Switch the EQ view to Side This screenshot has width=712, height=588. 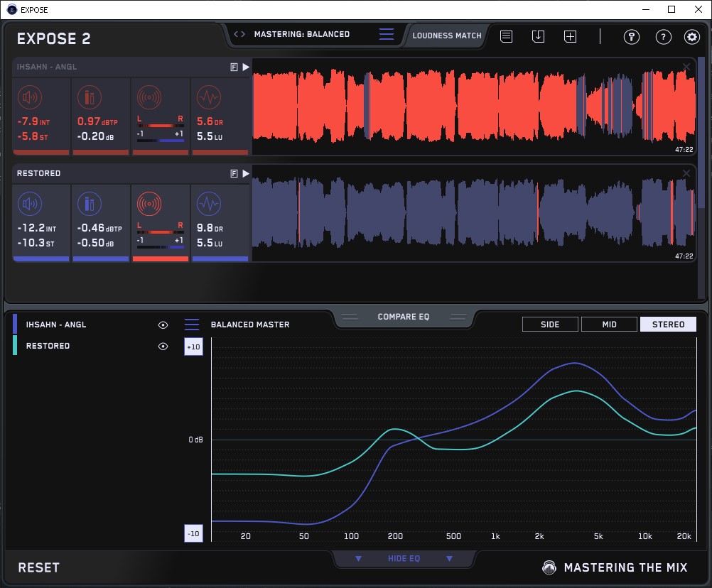coord(550,325)
